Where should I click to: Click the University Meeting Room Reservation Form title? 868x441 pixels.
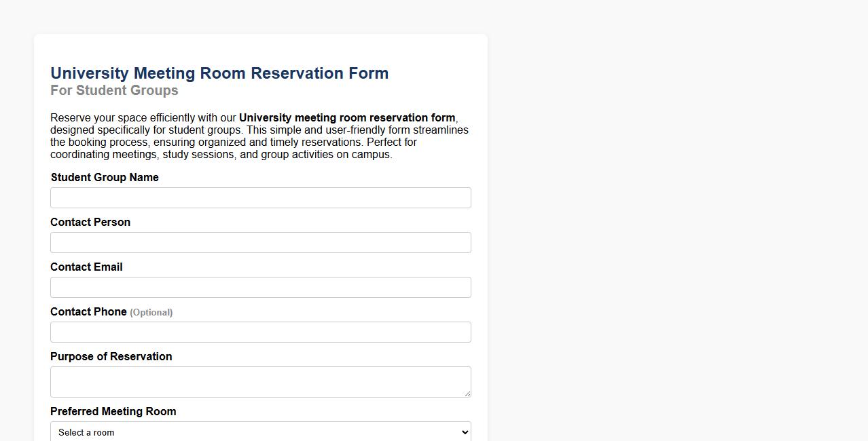pyautogui.click(x=219, y=73)
